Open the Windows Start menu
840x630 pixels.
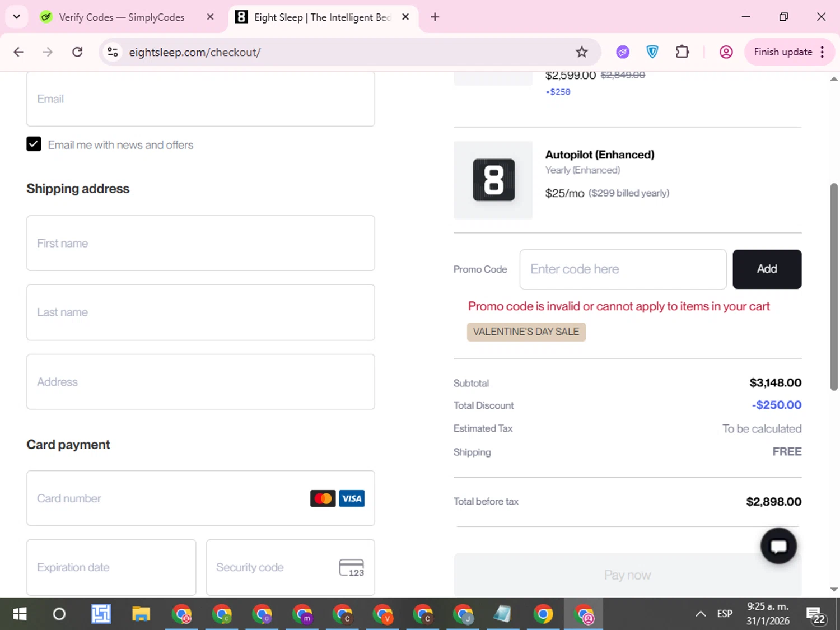pos(20,614)
